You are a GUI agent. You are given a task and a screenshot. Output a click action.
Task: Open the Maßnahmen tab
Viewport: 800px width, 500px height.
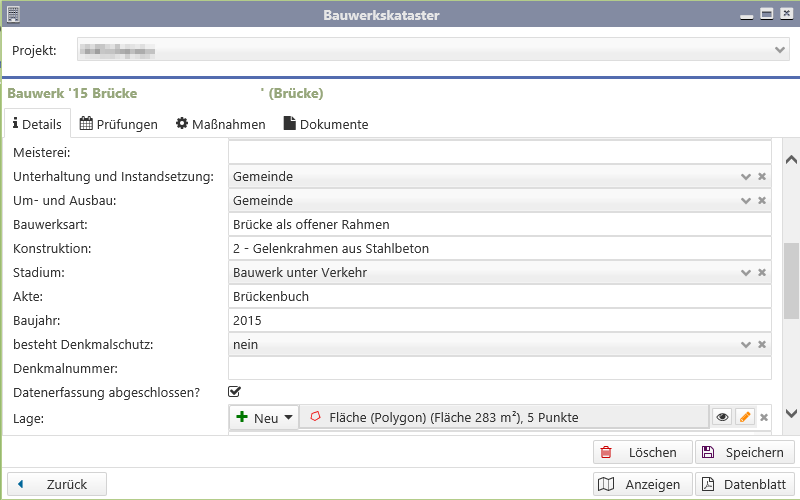[221, 124]
